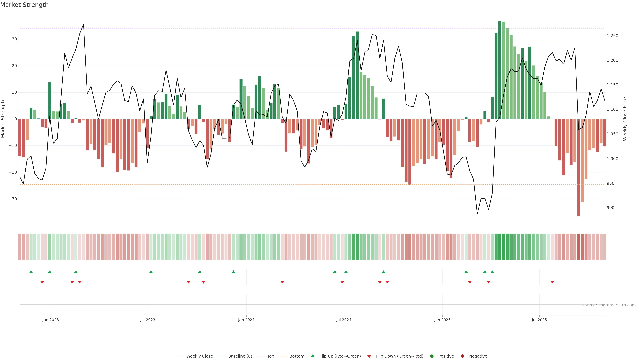Click the leftmost green flip-up triangle marker

click(x=31, y=272)
